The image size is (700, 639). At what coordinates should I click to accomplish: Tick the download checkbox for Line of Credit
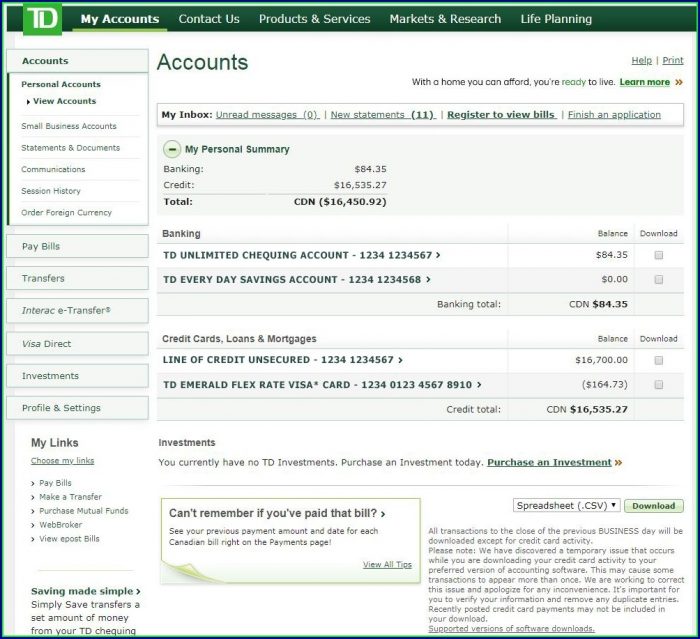pyautogui.click(x=658, y=360)
